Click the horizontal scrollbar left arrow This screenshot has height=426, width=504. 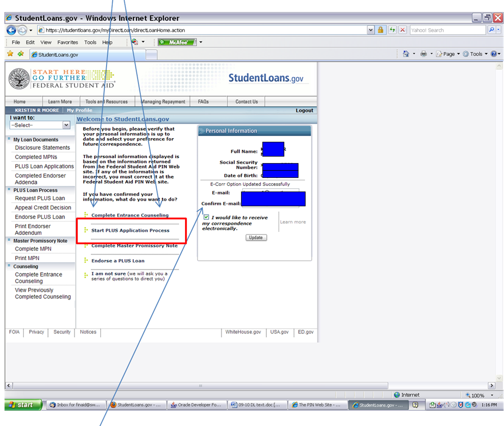(9, 385)
